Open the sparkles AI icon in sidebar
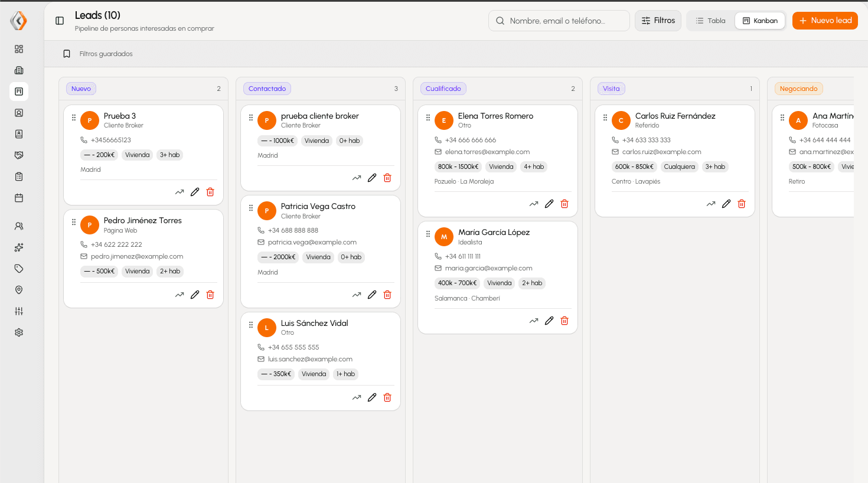 click(19, 247)
